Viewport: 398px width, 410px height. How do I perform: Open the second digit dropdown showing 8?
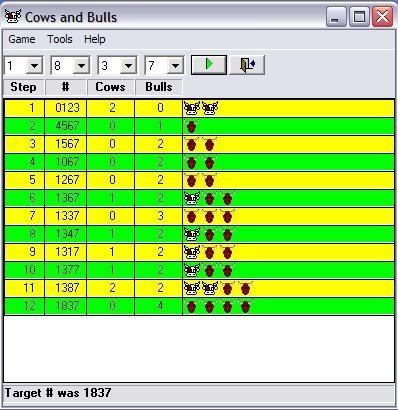[81, 66]
